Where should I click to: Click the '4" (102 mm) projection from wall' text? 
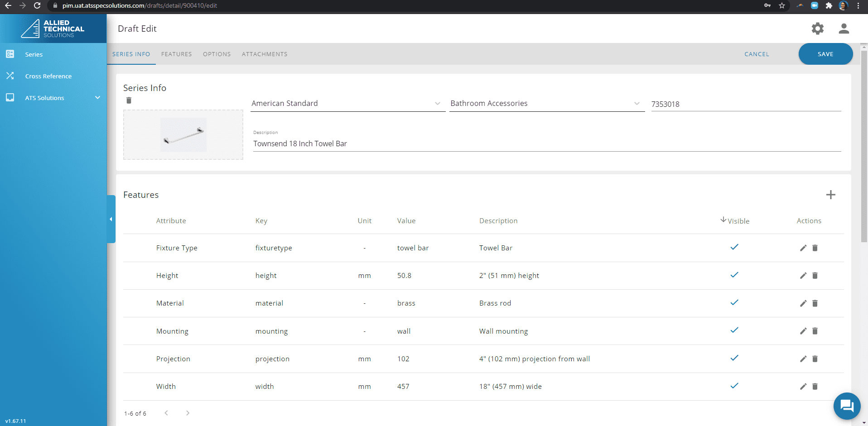(x=535, y=359)
